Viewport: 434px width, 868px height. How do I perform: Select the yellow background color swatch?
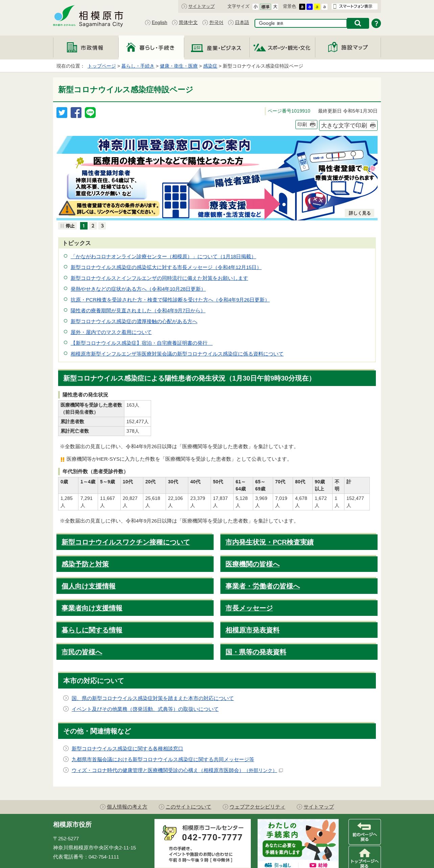317,7
